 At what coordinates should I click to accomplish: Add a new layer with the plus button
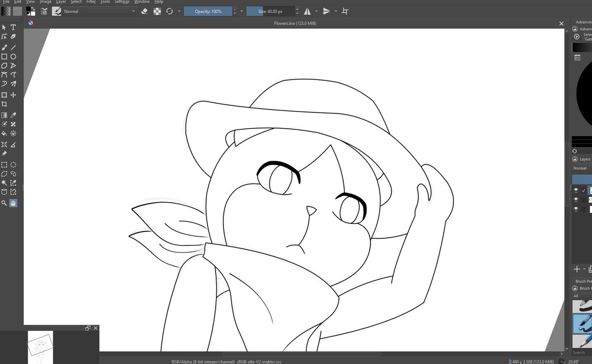point(576,269)
